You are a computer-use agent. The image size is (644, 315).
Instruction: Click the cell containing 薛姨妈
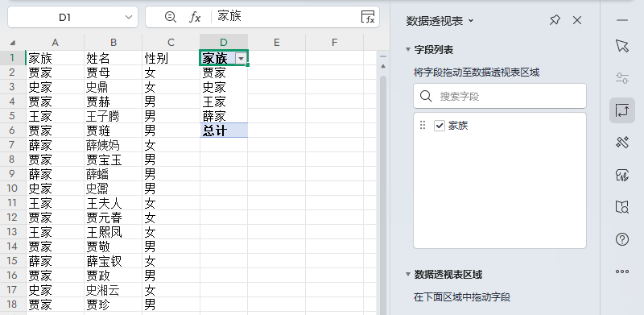114,145
